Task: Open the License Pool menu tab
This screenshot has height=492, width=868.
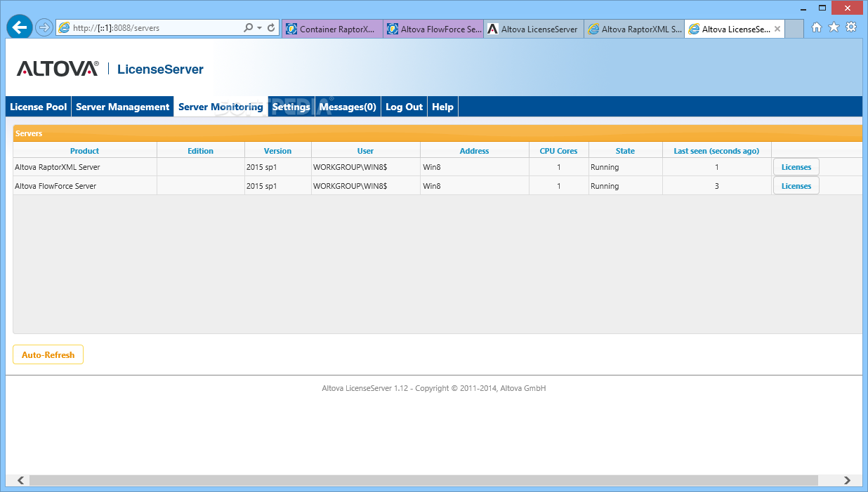Action: tap(39, 107)
